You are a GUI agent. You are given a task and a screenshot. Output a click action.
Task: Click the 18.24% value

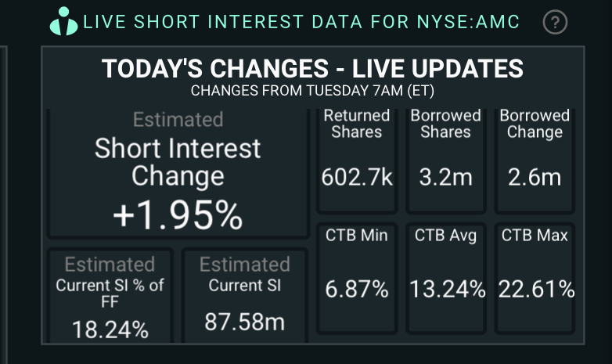(x=110, y=330)
